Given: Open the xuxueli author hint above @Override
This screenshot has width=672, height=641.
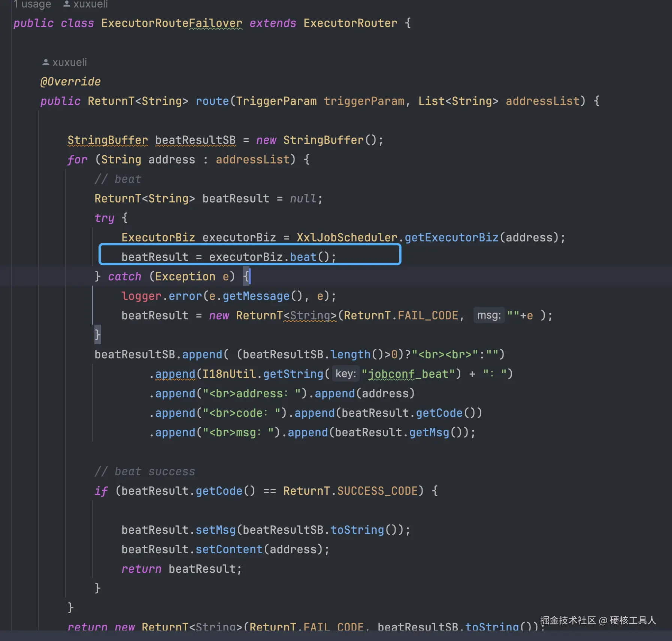Looking at the screenshot, I should (69, 62).
